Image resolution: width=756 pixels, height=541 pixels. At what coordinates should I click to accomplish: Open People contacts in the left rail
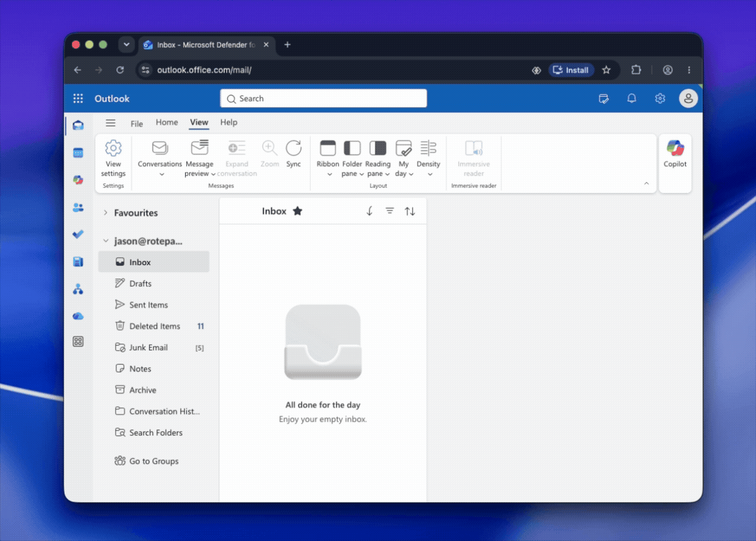[78, 207]
